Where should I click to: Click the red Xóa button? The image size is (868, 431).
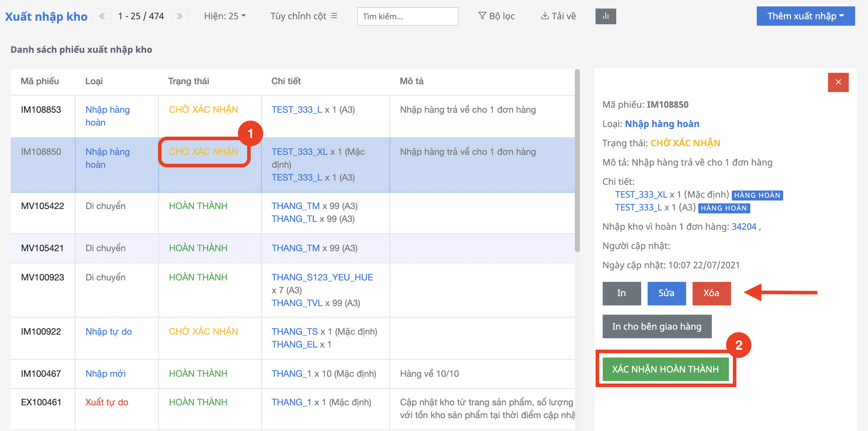coord(711,293)
